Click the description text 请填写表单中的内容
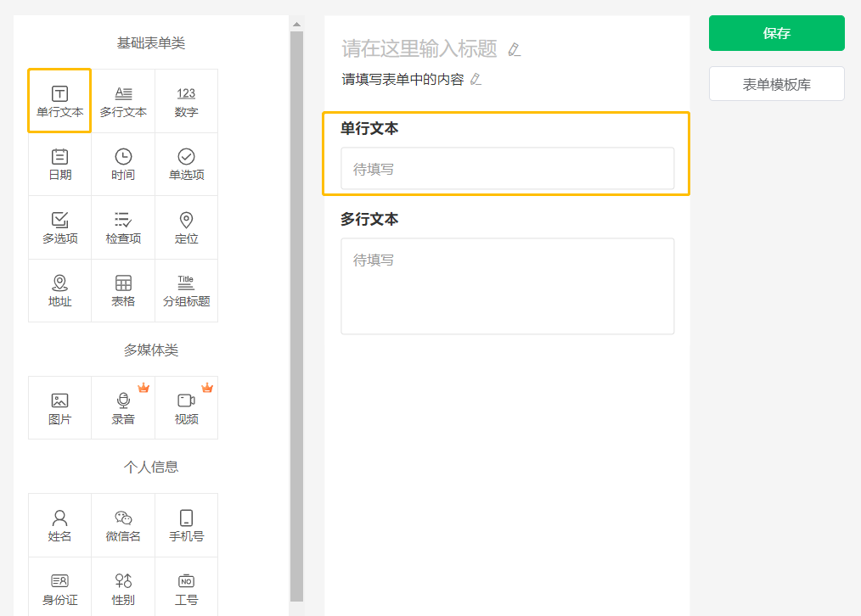Screen dimensions: 861x616 click(402, 80)
